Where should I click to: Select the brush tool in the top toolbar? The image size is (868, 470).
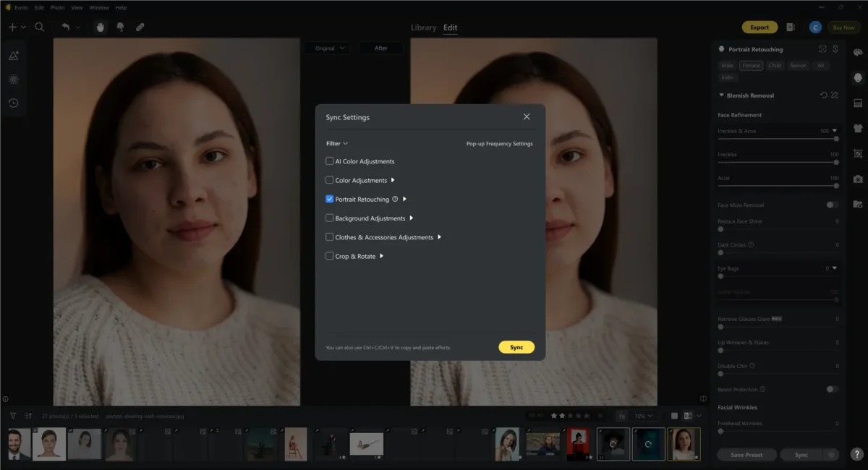(x=120, y=27)
